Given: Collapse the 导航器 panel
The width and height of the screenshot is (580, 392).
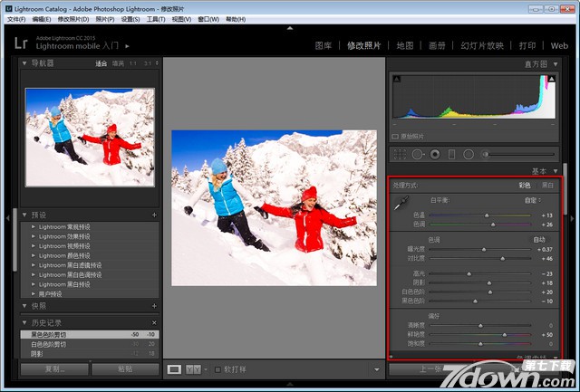Looking at the screenshot, I should pyautogui.click(x=24, y=63).
